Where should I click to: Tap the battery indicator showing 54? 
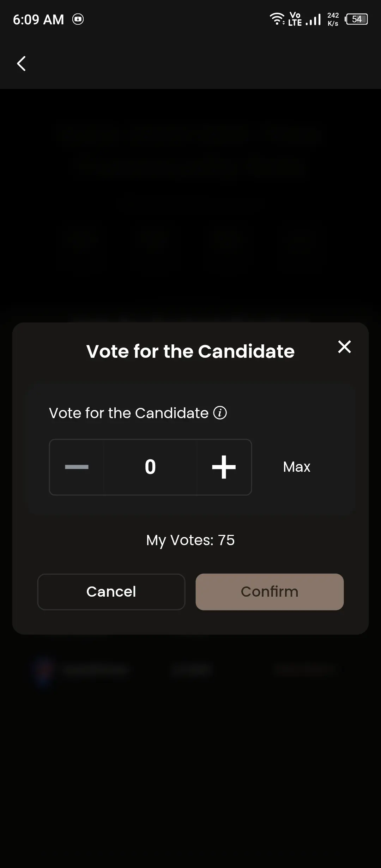pos(356,19)
